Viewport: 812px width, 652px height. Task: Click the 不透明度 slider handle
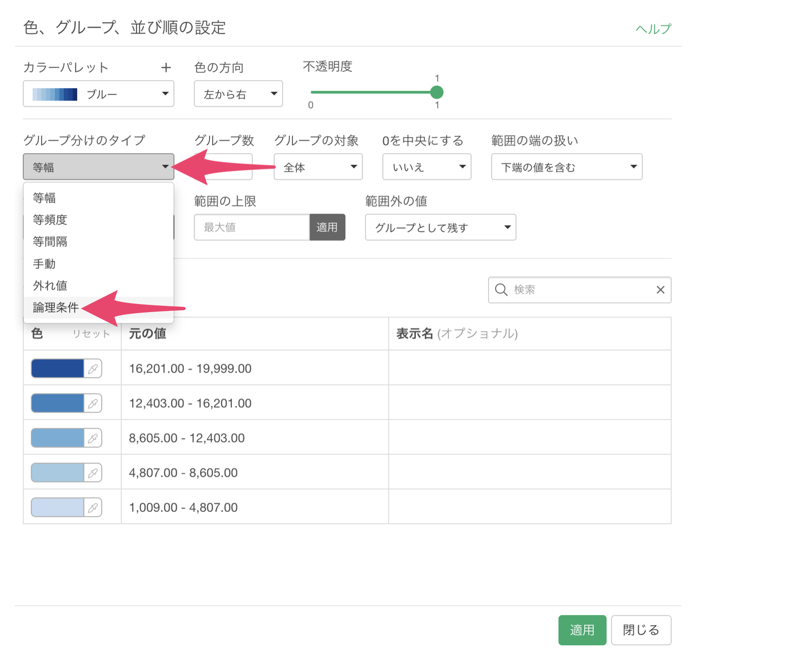(437, 92)
